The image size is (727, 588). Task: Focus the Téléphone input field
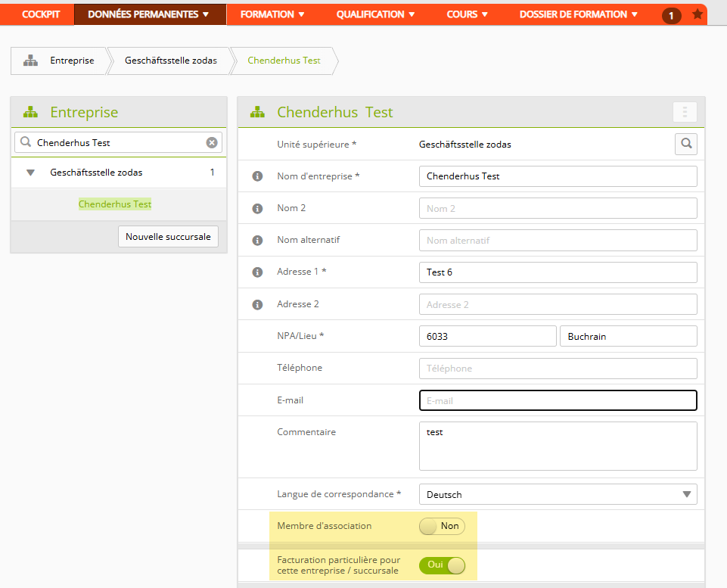tap(558, 369)
